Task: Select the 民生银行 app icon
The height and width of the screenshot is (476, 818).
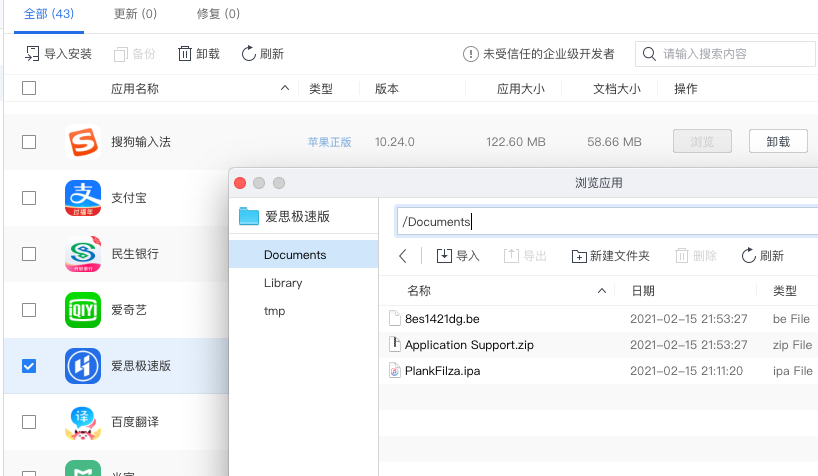Action: pyautogui.click(x=83, y=254)
